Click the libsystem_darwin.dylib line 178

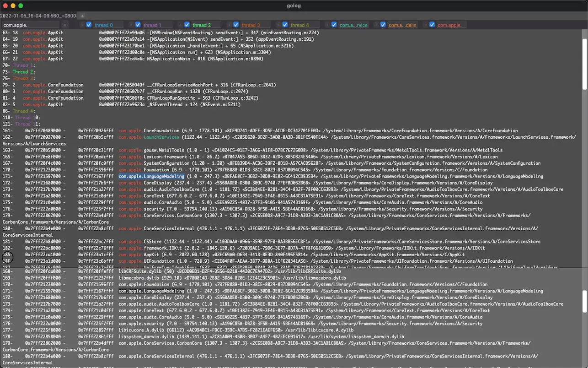203,336
